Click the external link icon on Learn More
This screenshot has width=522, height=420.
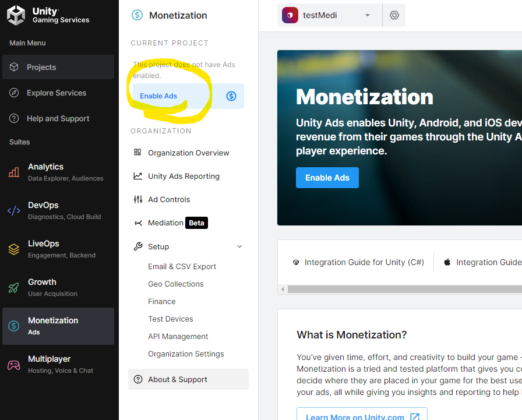coord(415,417)
